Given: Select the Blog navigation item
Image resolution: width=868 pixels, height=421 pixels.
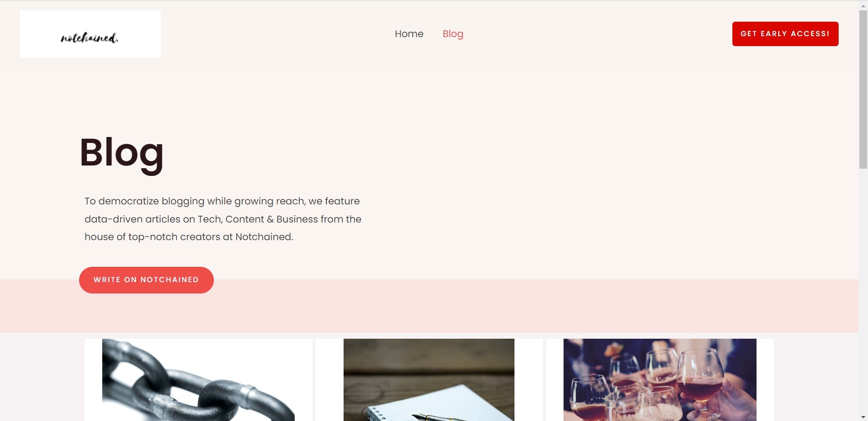Looking at the screenshot, I should [453, 34].
